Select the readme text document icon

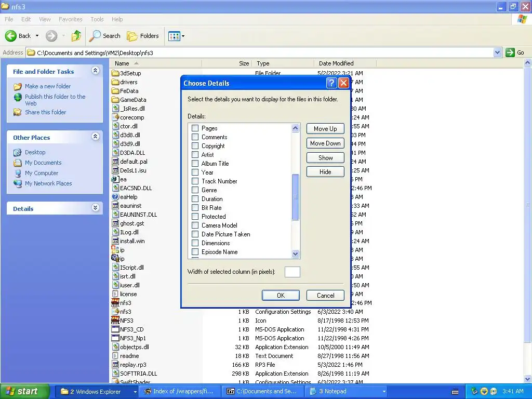[x=115, y=356]
